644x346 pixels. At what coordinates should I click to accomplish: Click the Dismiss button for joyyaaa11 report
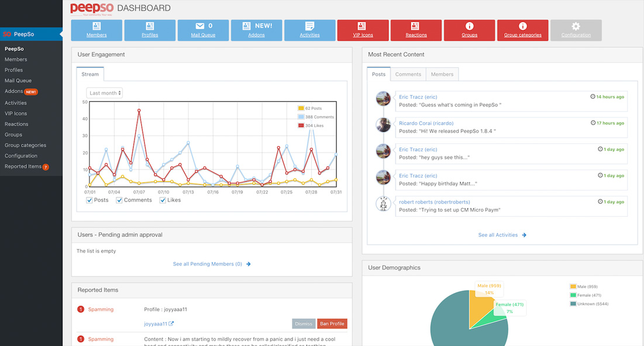tap(304, 324)
